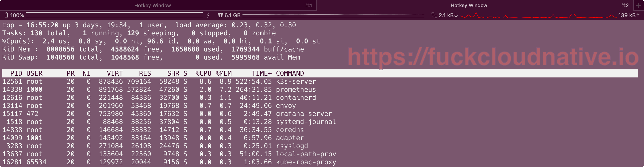
Task: Click the PID column header
Action: click(16, 73)
